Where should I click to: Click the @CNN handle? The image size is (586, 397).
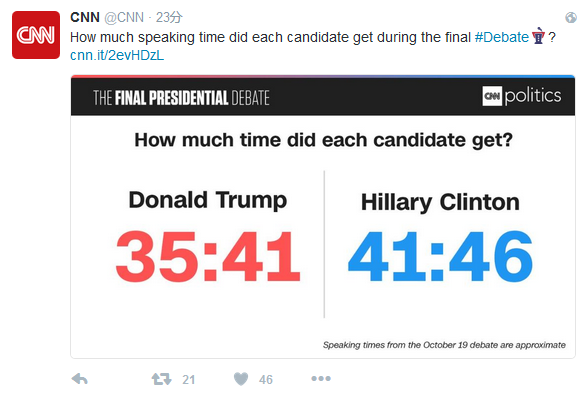coord(124,17)
